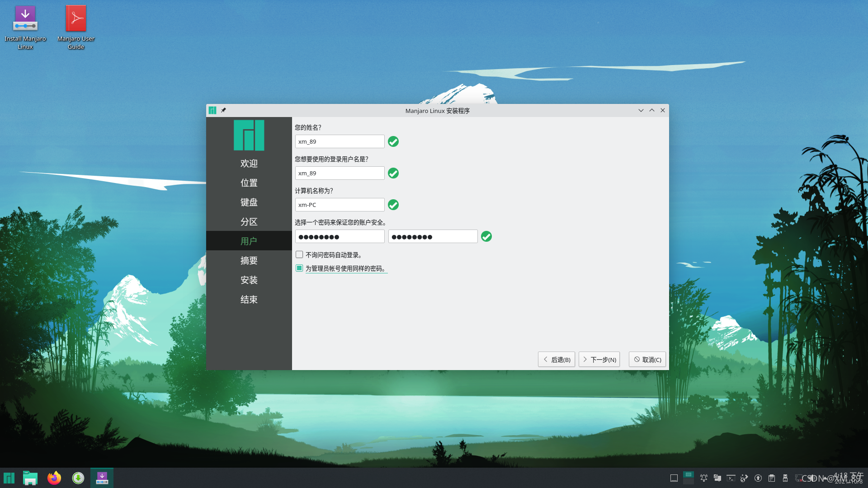Select the installer task in the taskbar
The height and width of the screenshot is (488, 868).
102,478
